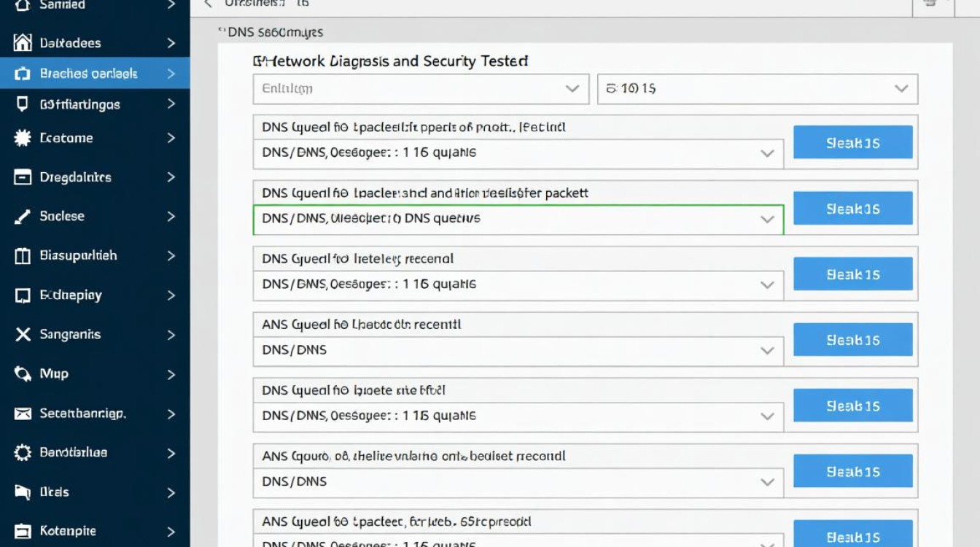This screenshot has height=547, width=980.
Task: Click the pencil icon beside Soclese
Action: [x=23, y=217]
